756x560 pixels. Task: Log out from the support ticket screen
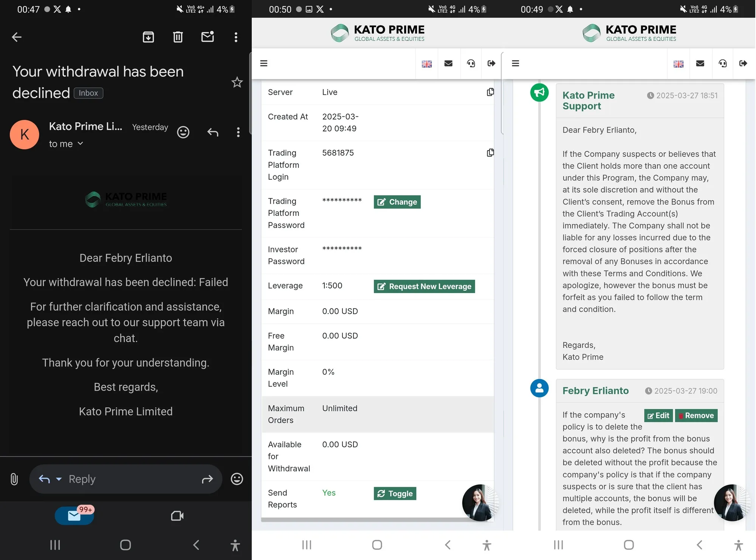point(743,64)
